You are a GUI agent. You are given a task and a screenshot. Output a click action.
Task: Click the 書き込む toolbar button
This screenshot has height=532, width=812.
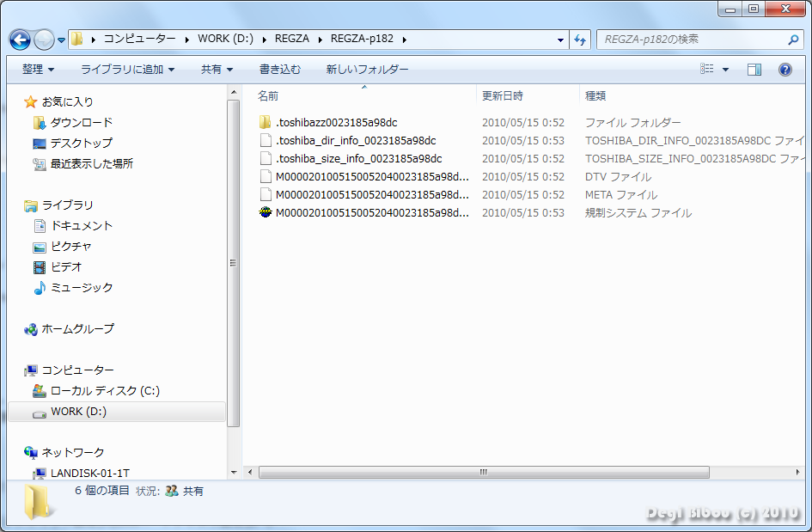point(279,70)
